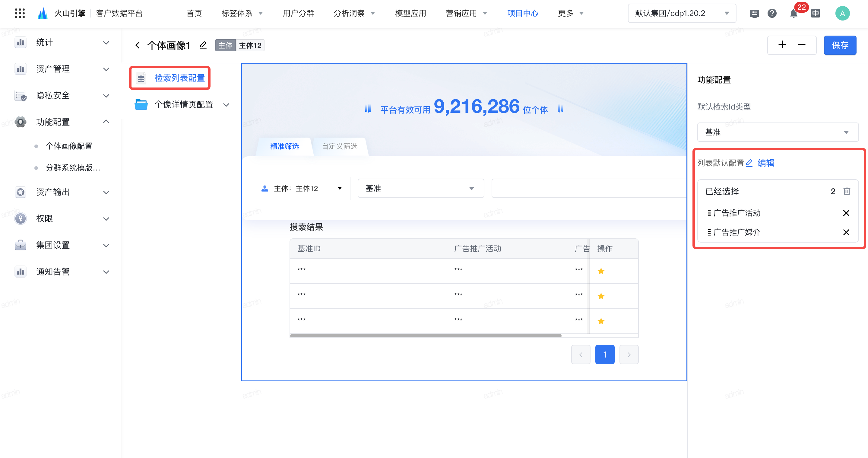868x458 pixels.
Task: Click the trash icon next to 已经选择
Action: pyautogui.click(x=847, y=191)
